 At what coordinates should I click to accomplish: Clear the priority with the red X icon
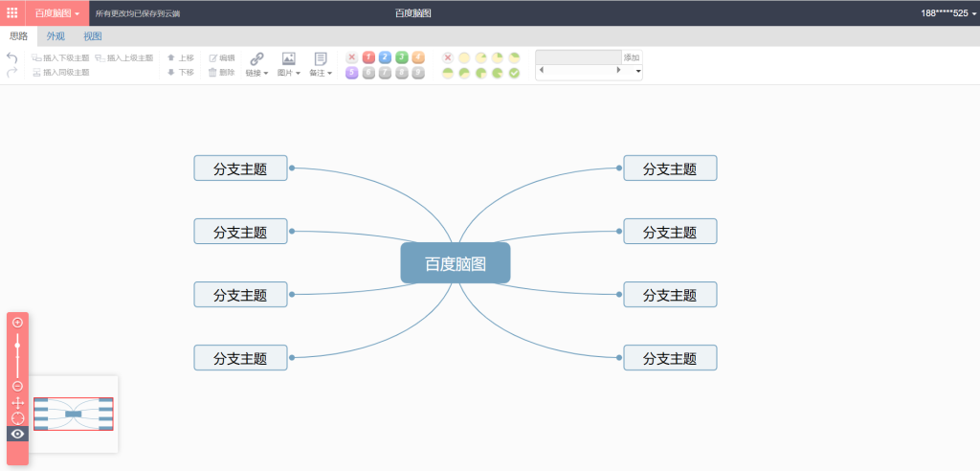pos(352,57)
